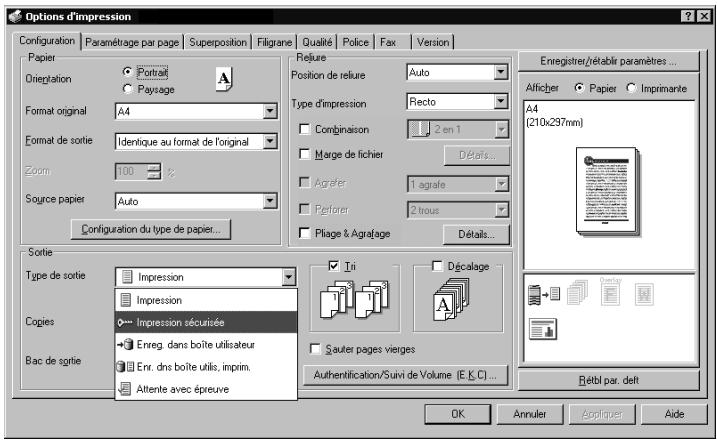Image resolution: width=717 pixels, height=442 pixels.
Task: Click Configuration du type de papier button
Action: 151,229
